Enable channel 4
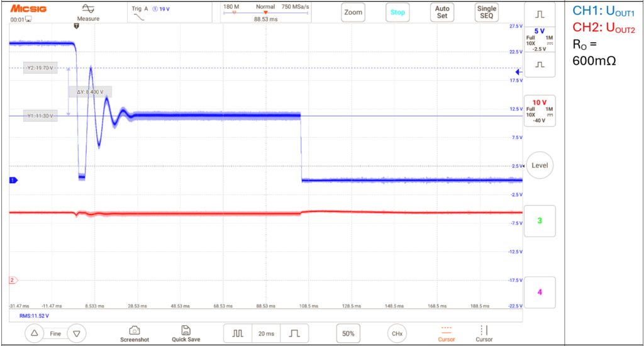 (x=540, y=292)
